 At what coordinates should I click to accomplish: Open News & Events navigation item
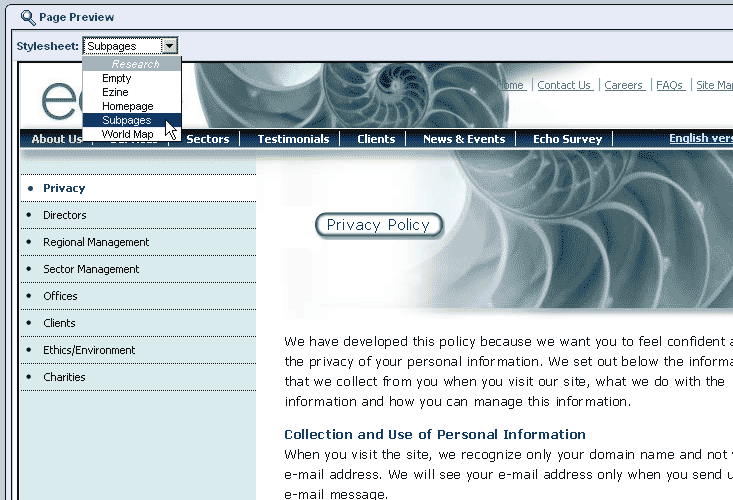[x=464, y=139]
